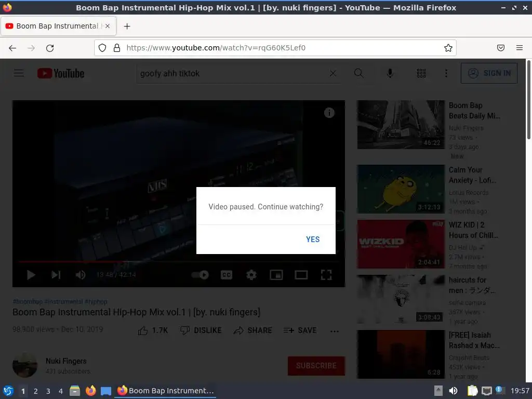Show video info card icon

[329, 113]
